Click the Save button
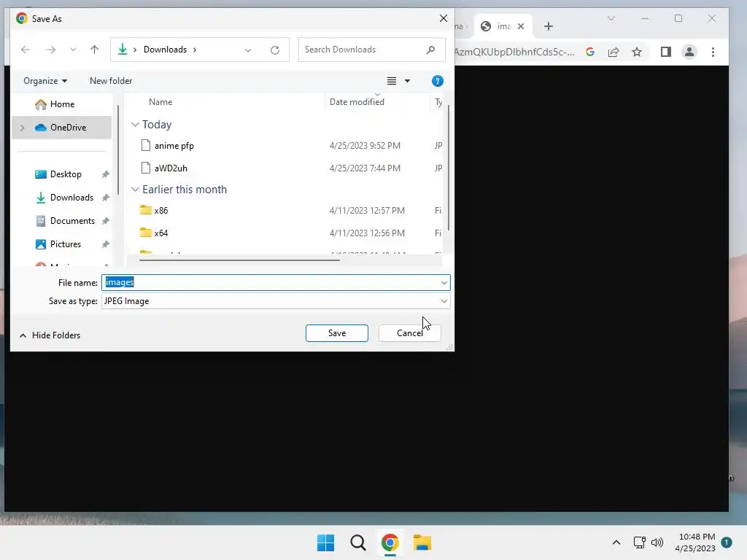This screenshot has width=747, height=560. [337, 333]
